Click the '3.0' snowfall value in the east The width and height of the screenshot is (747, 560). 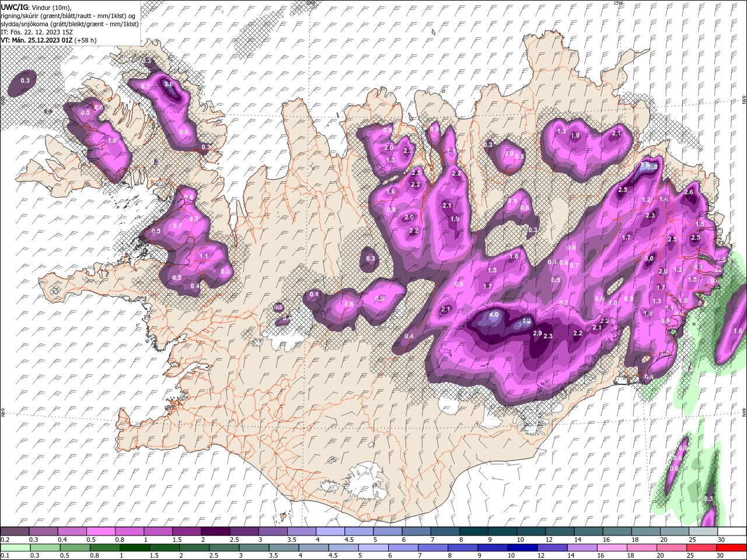(x=648, y=258)
